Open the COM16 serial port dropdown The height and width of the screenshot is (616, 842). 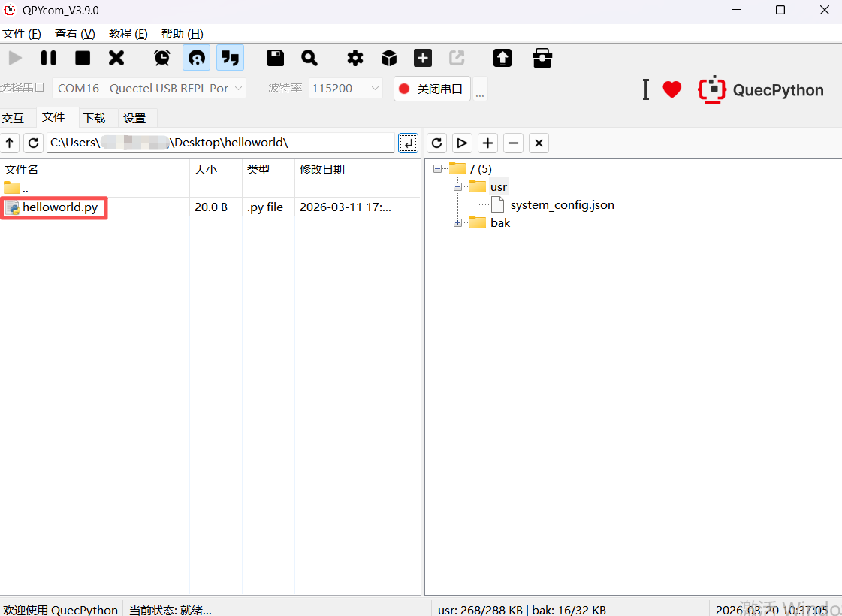click(x=149, y=89)
